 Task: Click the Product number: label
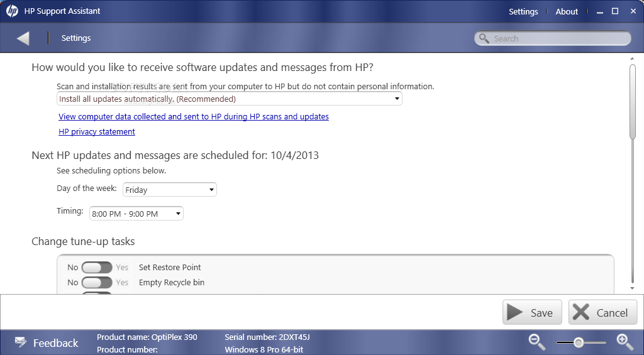(x=127, y=350)
